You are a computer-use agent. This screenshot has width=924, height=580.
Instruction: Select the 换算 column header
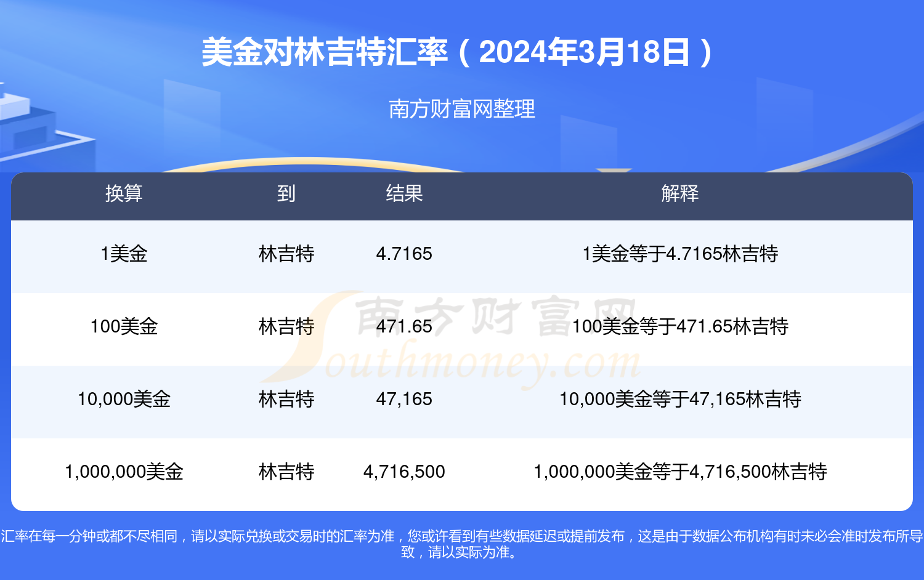pos(124,193)
